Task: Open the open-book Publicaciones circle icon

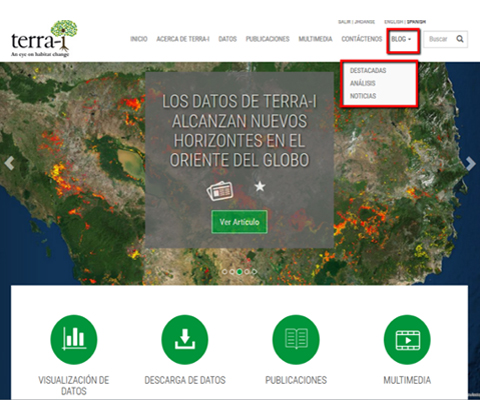Action: pos(296,339)
